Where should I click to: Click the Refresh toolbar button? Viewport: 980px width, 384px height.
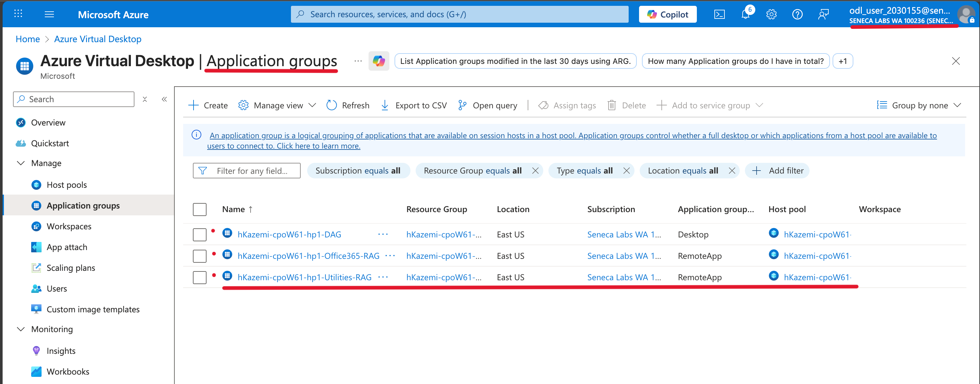(348, 105)
